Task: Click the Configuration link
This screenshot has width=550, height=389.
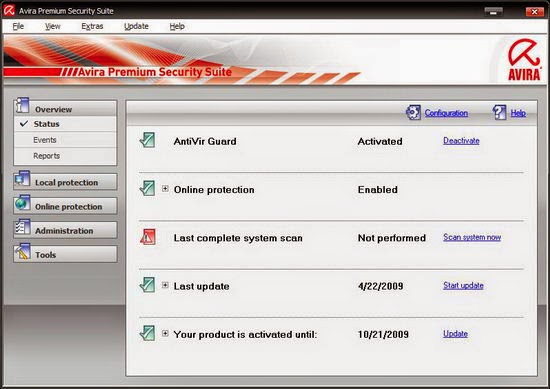Action: click(x=446, y=113)
